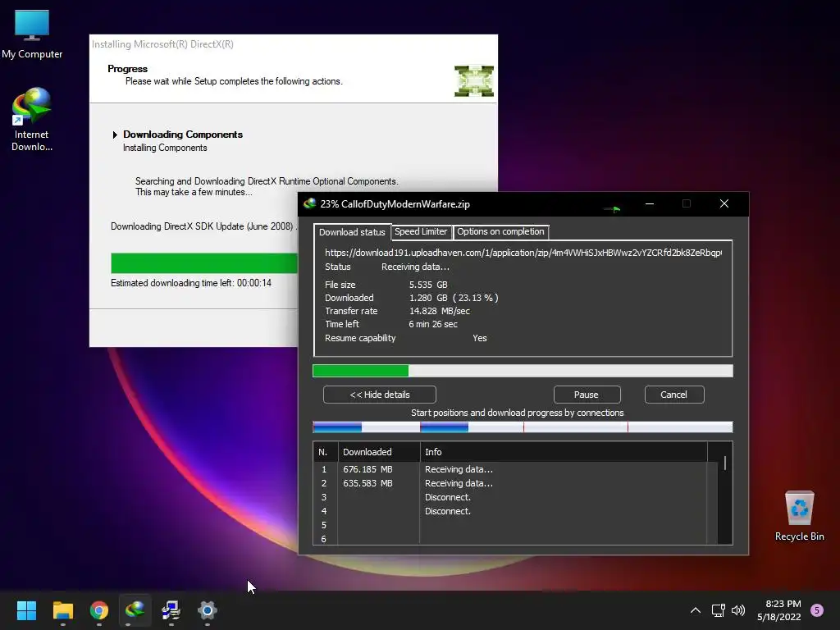Click the connections segment progress bar
840x630 pixels.
tap(523, 427)
